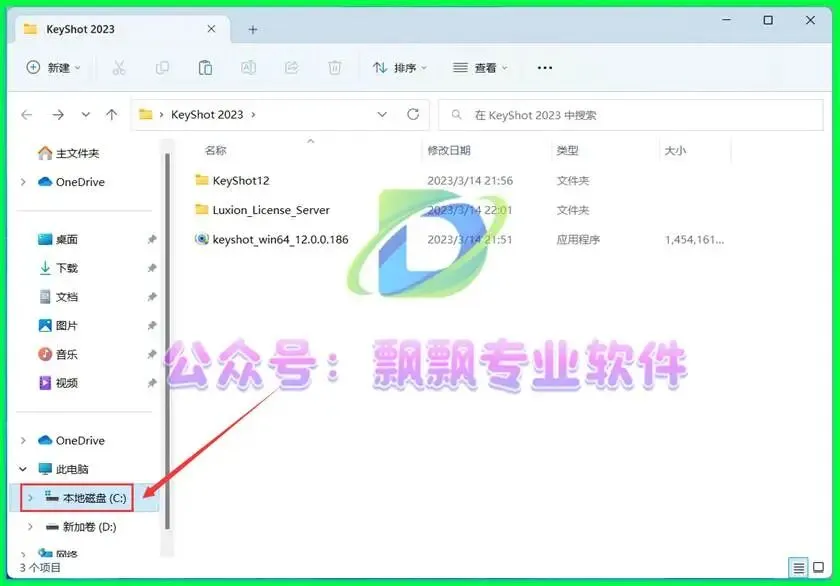This screenshot has width=840, height=586.
Task: Open Pictures (图片) in sidebar
Action: [x=58, y=326]
